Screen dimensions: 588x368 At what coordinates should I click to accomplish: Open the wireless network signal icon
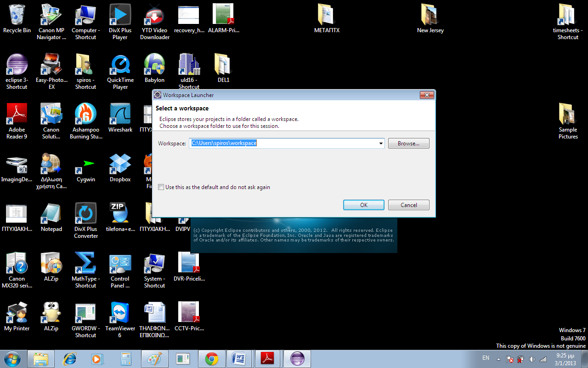click(543, 359)
